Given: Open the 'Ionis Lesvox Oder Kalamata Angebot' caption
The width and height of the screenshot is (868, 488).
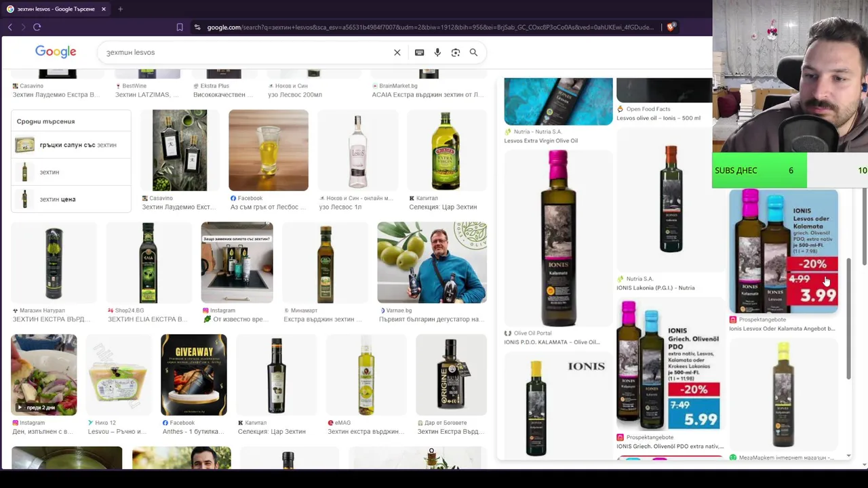Looking at the screenshot, I should pos(782,329).
